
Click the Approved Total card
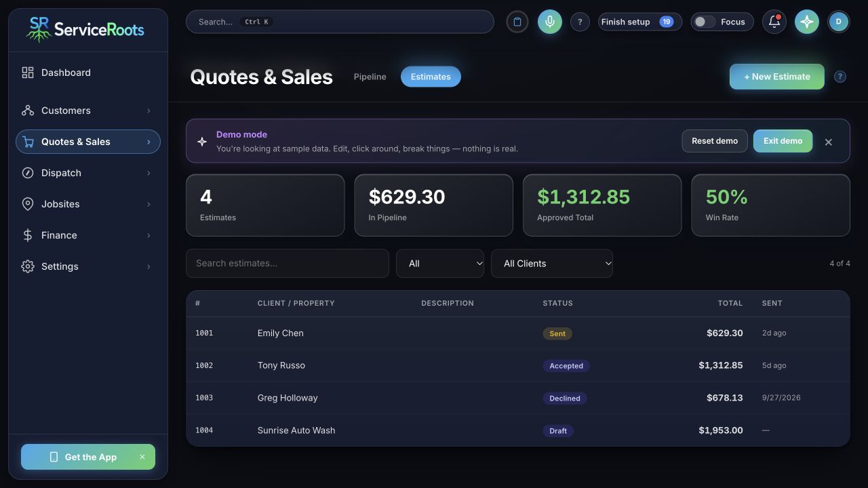tap(602, 205)
